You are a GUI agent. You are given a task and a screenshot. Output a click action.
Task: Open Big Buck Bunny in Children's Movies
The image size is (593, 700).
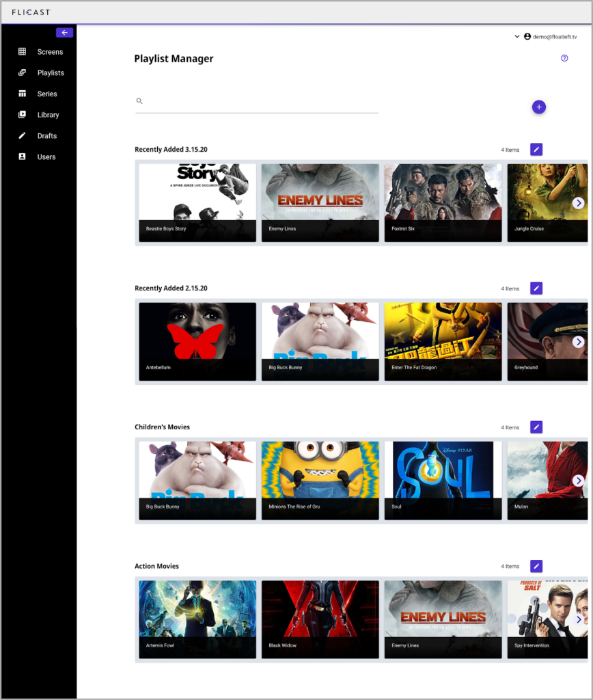197,481
